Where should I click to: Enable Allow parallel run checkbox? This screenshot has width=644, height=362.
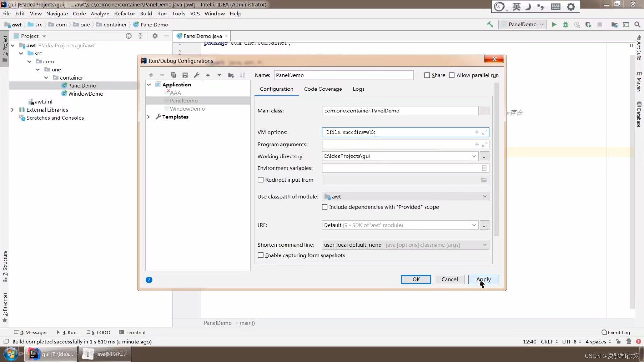coord(452,75)
